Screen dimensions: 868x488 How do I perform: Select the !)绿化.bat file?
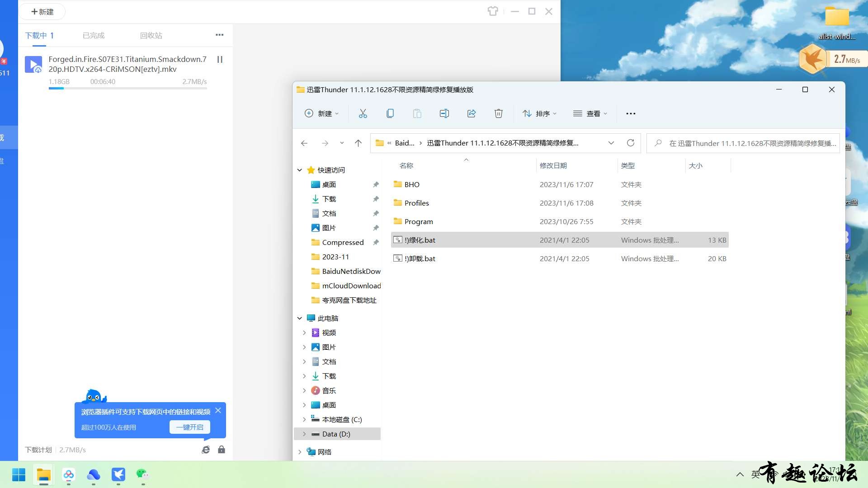[x=560, y=240]
